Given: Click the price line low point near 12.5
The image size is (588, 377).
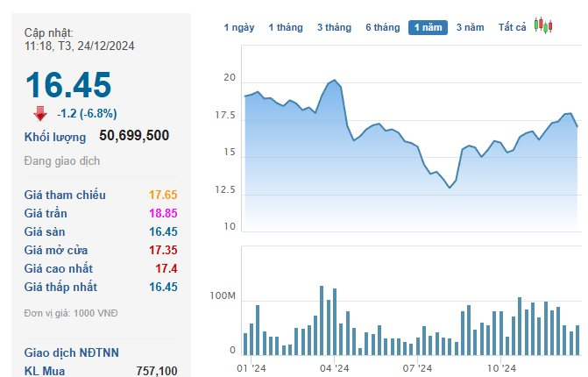Looking at the screenshot, I should point(450,188).
